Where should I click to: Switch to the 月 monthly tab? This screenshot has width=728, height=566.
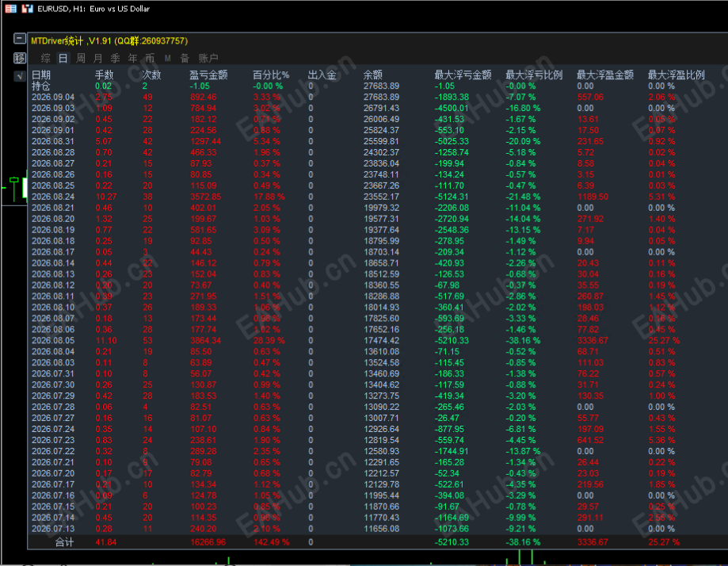coord(97,58)
